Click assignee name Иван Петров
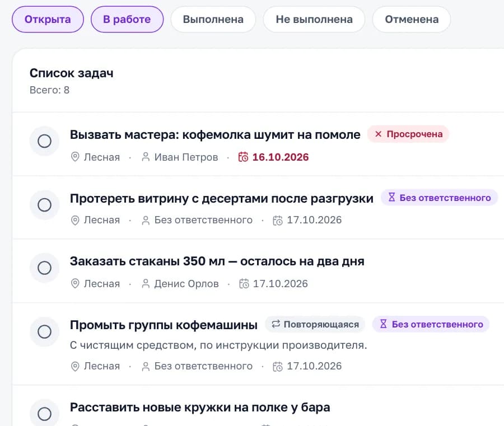Screen dimensions: 504x426 tap(186, 157)
